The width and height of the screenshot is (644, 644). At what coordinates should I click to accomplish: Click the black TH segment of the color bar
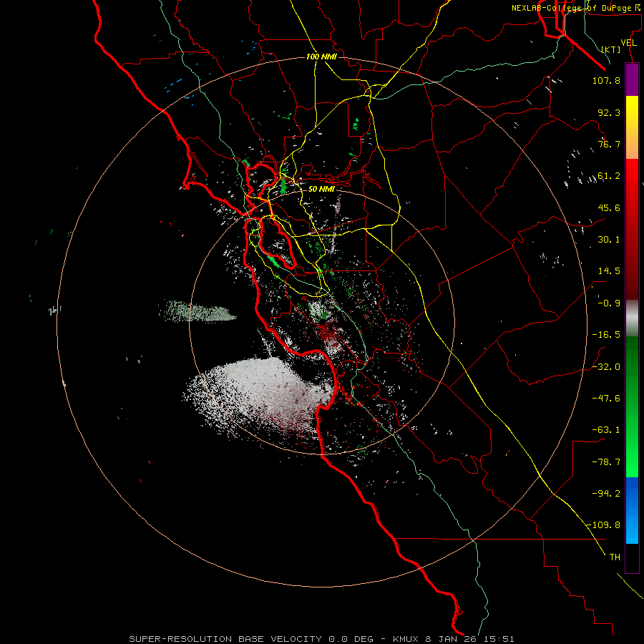tap(632, 558)
